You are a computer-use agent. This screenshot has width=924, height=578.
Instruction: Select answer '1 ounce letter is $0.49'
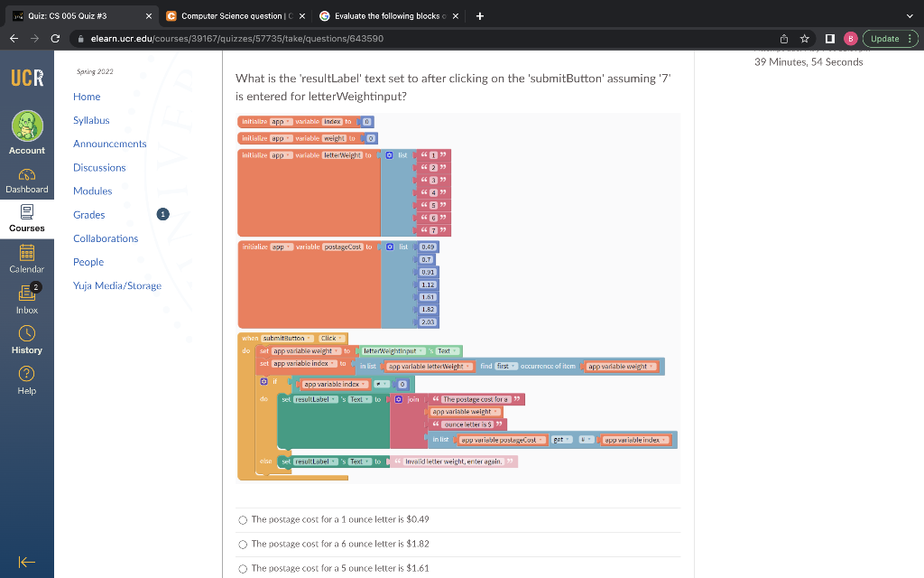(243, 520)
